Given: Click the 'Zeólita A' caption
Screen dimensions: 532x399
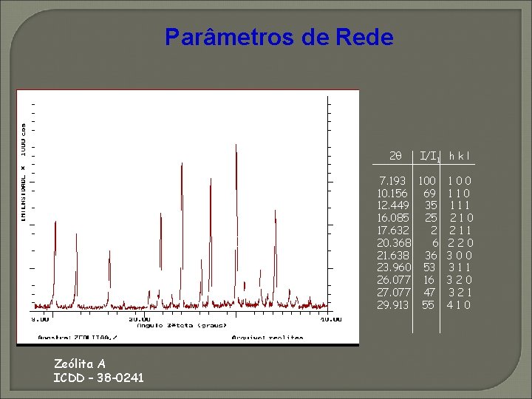Looking at the screenshot, I should pos(80,364).
